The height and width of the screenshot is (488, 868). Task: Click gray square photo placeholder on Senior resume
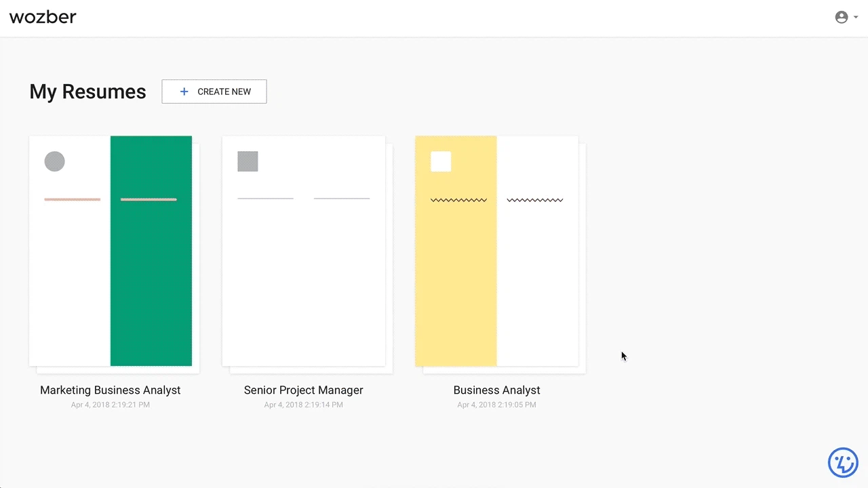[x=248, y=161]
